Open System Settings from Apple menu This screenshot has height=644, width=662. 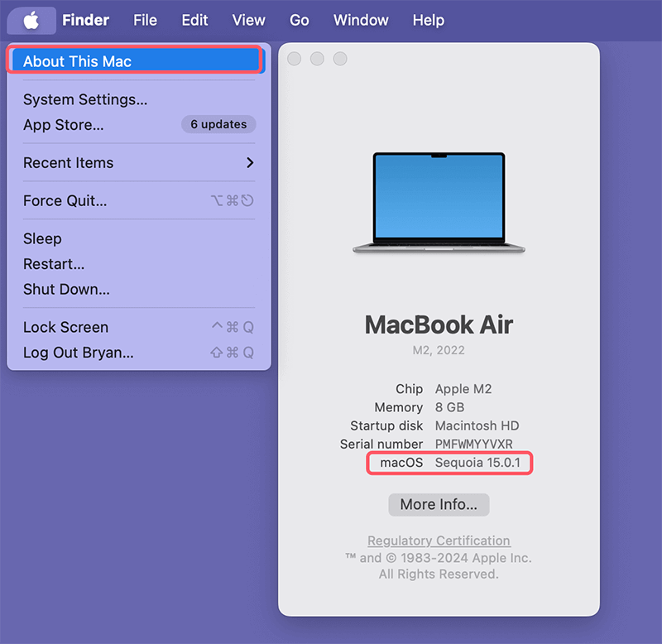pos(138,99)
